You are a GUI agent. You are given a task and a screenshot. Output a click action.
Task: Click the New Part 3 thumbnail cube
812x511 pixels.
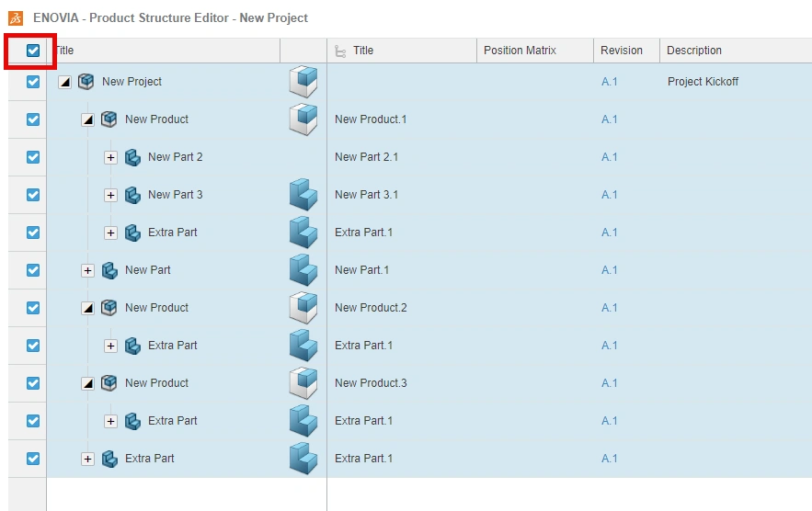click(303, 195)
